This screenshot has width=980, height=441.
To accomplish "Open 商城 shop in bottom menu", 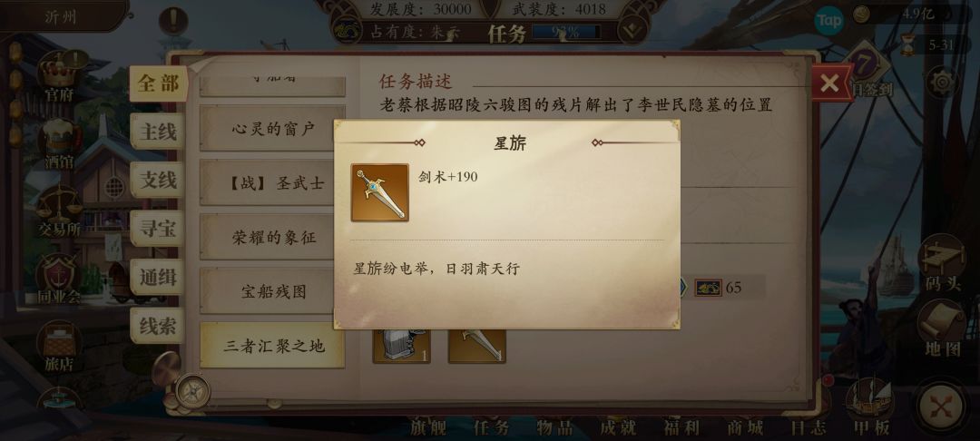I will click(x=745, y=428).
